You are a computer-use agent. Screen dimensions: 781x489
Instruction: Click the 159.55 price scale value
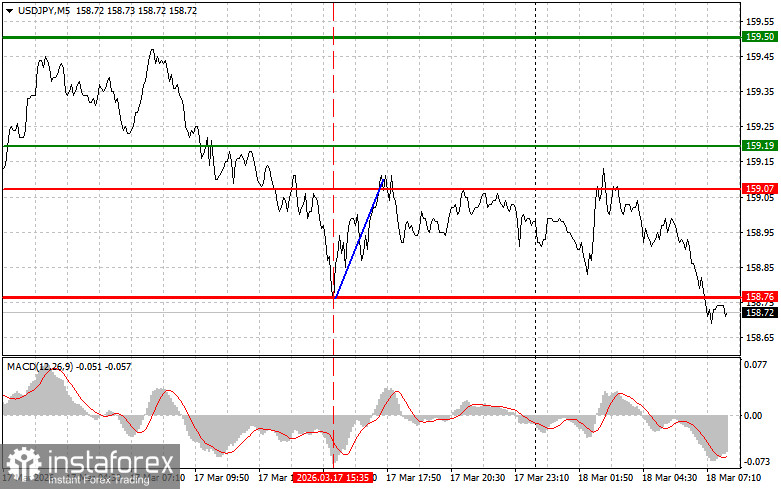[x=760, y=21]
